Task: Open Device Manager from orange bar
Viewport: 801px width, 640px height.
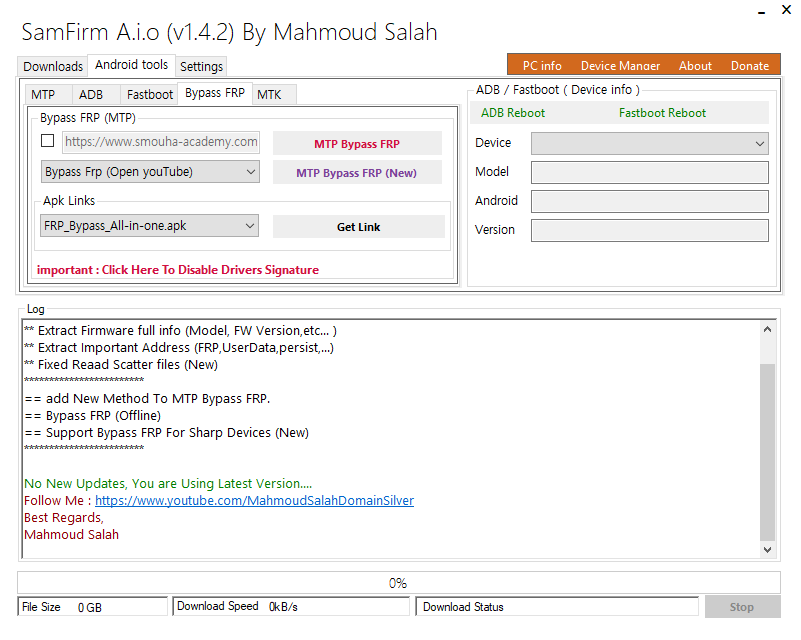Action: (x=620, y=66)
